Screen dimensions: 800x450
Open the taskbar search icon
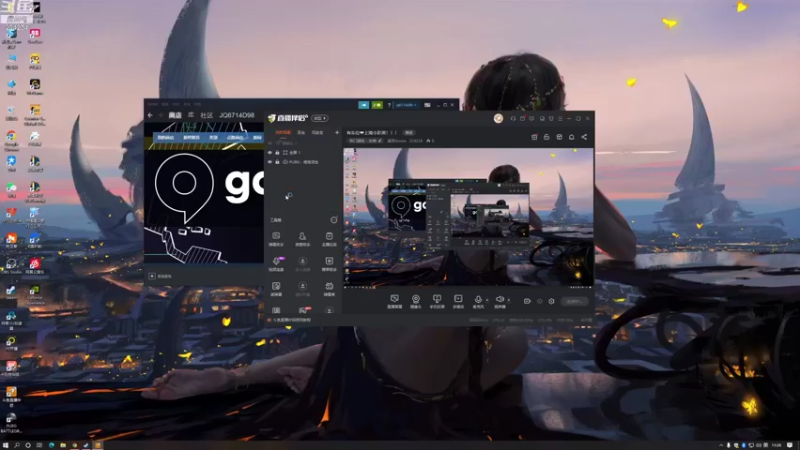pyautogui.click(x=17, y=445)
